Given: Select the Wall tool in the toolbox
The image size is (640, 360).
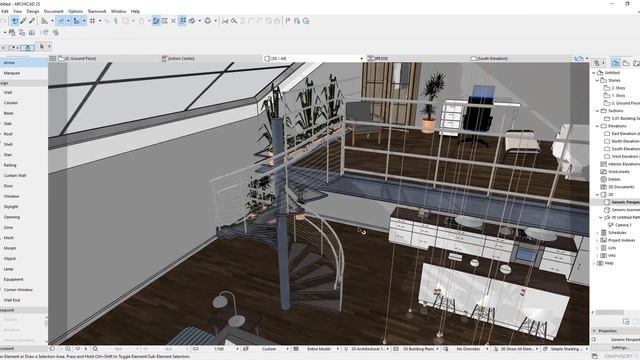Looking at the screenshot, I should pyautogui.click(x=8, y=93).
